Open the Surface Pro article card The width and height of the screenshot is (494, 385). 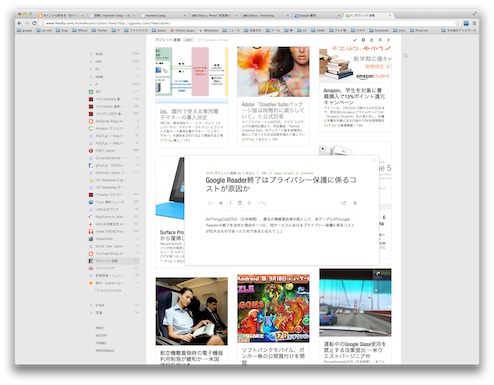(170, 212)
